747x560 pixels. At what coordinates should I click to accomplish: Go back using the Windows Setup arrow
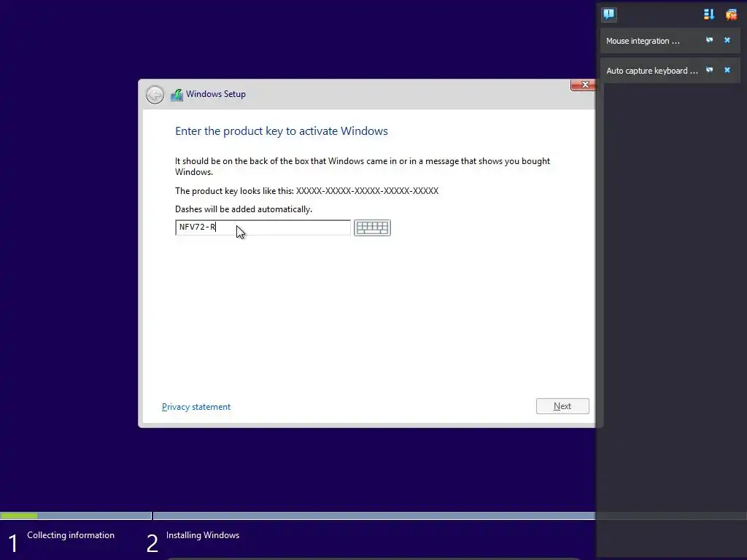[x=155, y=94]
